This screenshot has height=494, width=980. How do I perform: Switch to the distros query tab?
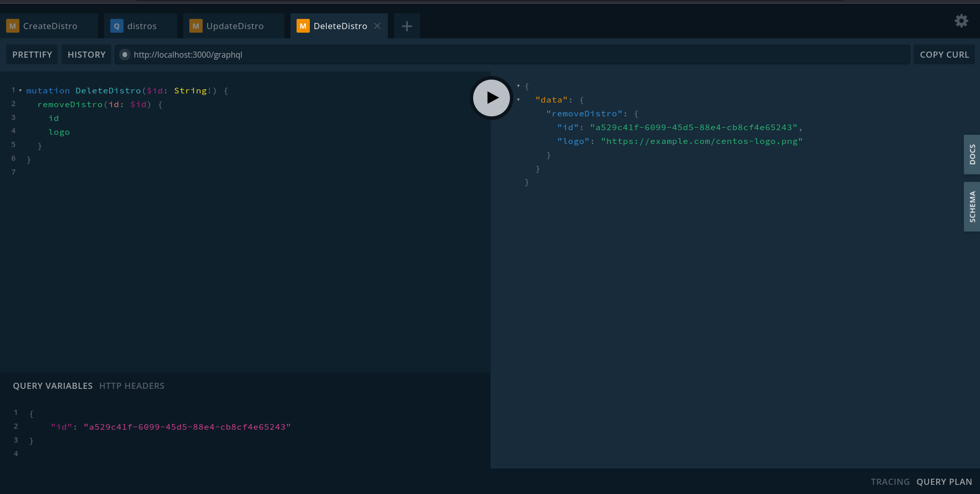[141, 26]
